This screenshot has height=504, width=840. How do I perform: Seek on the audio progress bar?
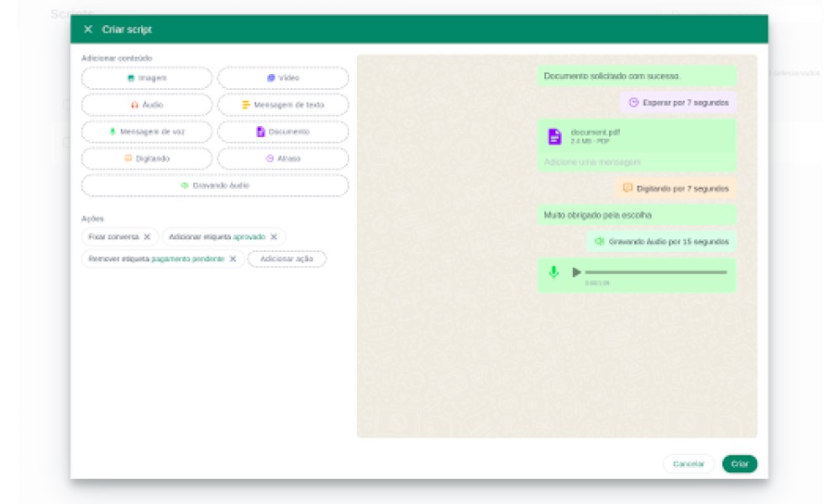pos(656,272)
